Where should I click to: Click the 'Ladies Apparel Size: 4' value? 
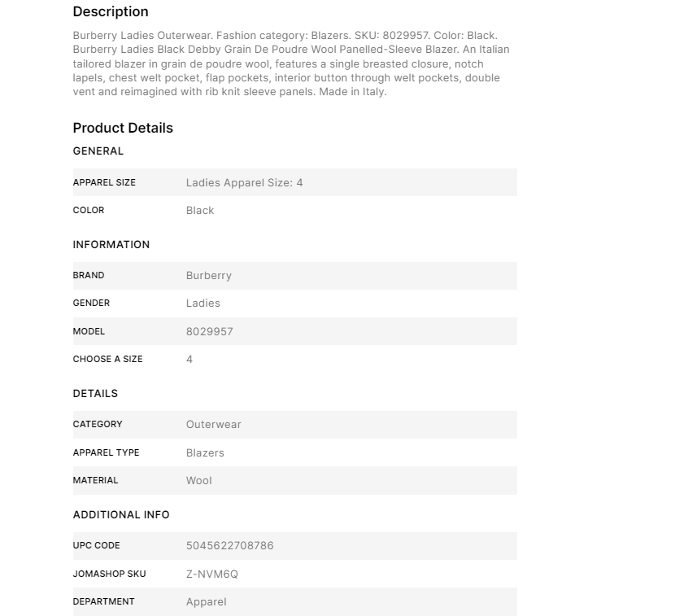pyautogui.click(x=244, y=182)
